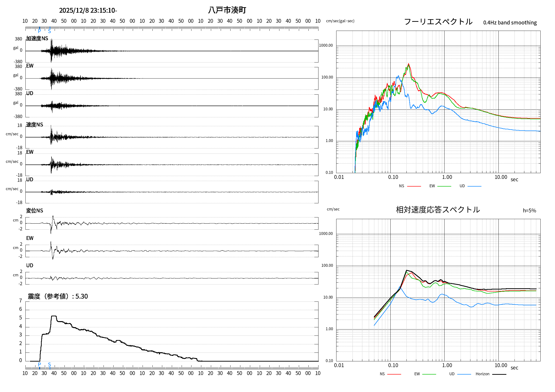The height and width of the screenshot is (392, 555).
Task: Click the red NS legend line in response spectrum
Action: tap(394, 374)
